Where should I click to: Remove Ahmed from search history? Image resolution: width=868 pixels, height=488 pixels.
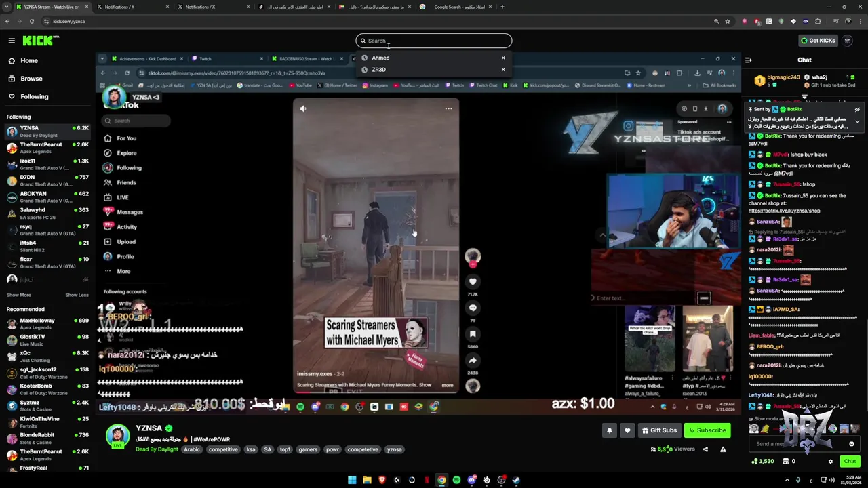[x=503, y=58]
